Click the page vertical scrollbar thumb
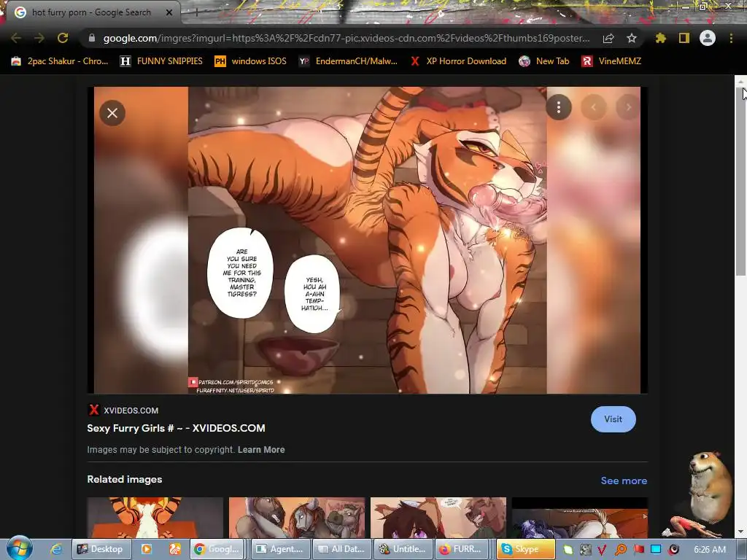 [740, 181]
